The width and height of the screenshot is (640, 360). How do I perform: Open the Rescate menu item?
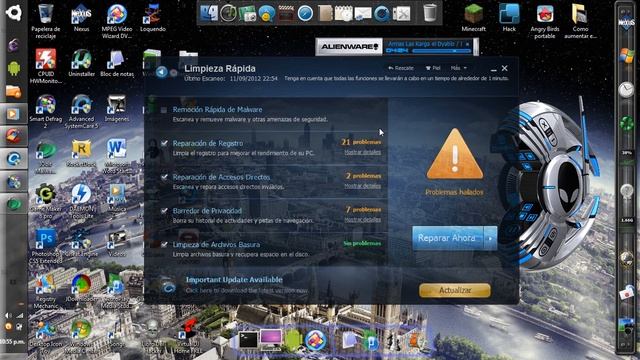pyautogui.click(x=401, y=68)
